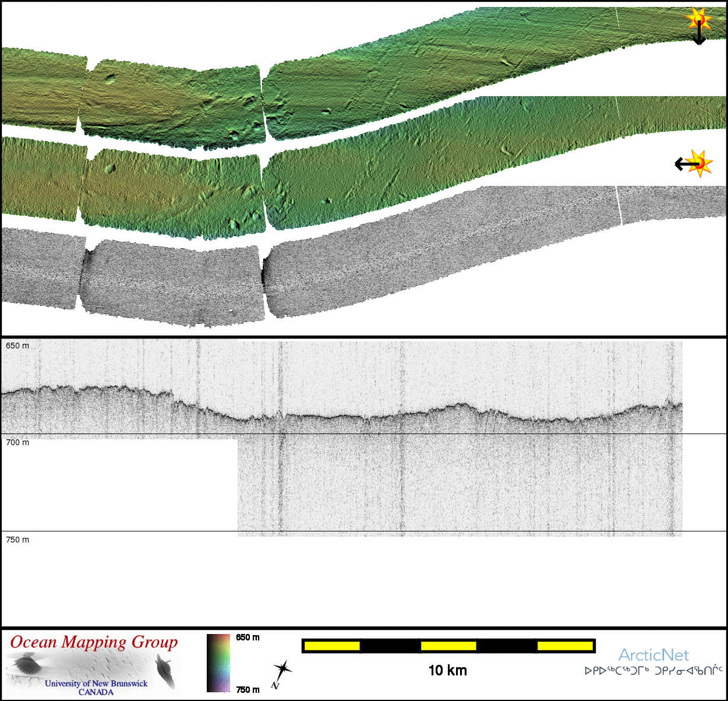Click the top sun illumination icon
Screen dimensions: 728x701
[698, 19]
